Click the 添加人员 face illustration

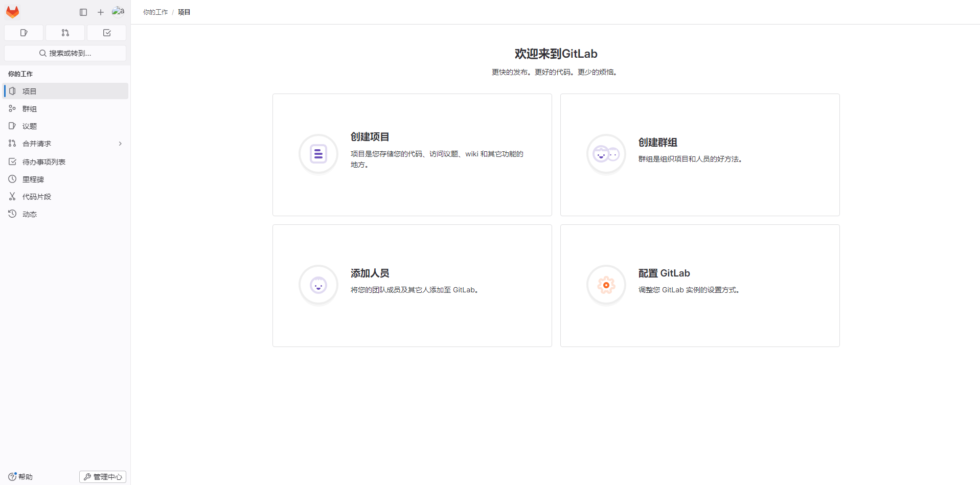318,285
